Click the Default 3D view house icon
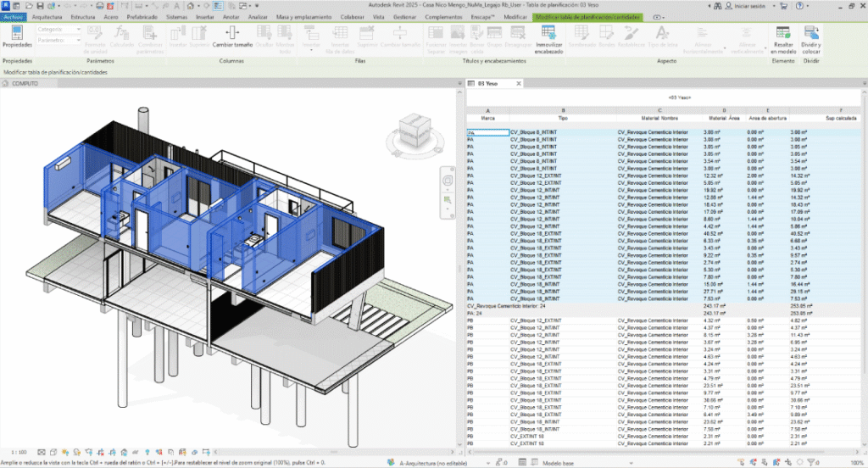The height and width of the screenshot is (468, 868). 190,6
